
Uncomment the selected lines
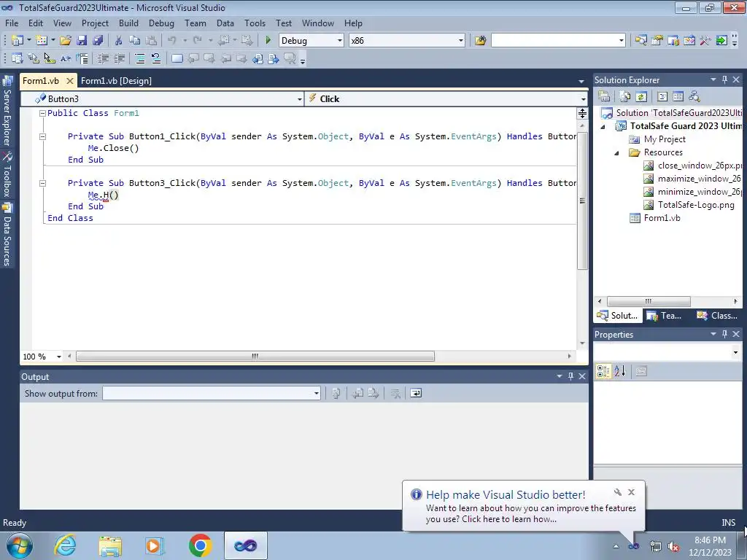[156, 58]
